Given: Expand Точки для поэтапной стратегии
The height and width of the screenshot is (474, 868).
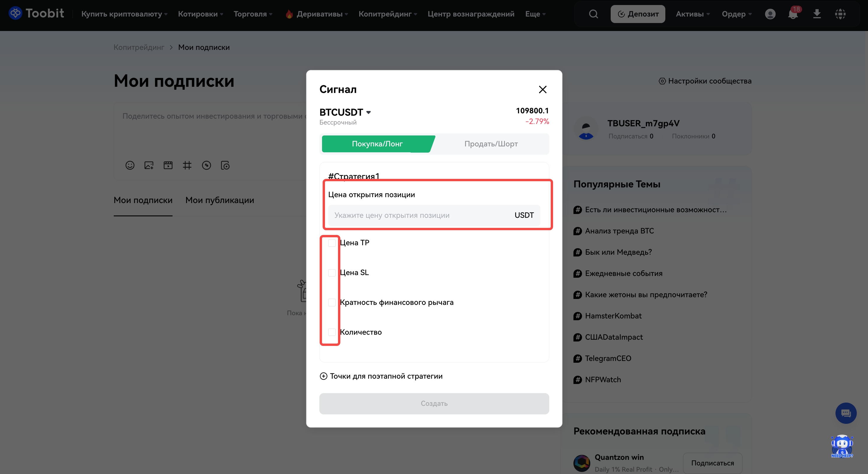Looking at the screenshot, I should click(381, 376).
